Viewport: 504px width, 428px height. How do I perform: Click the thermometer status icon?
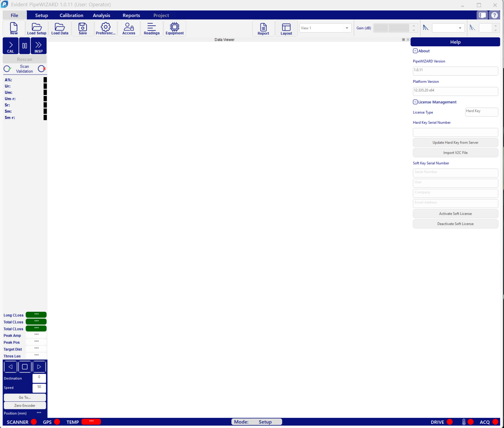point(464,422)
